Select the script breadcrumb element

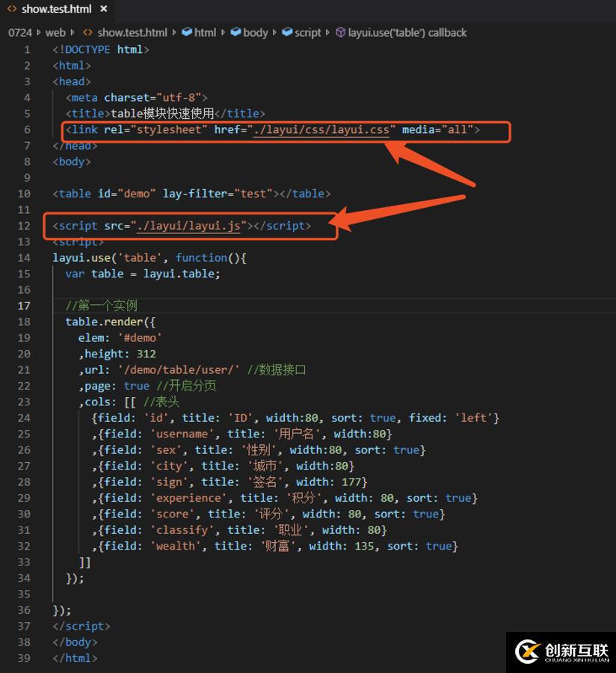click(307, 33)
